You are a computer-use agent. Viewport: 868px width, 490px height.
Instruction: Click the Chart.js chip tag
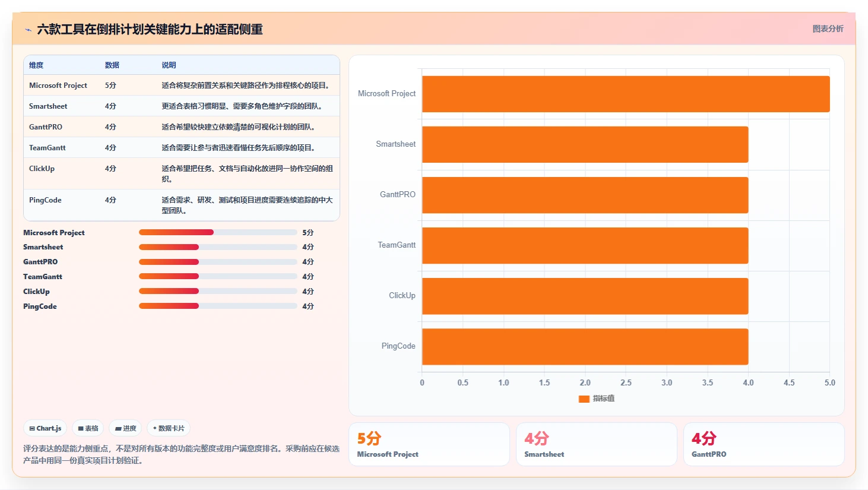(x=46, y=428)
